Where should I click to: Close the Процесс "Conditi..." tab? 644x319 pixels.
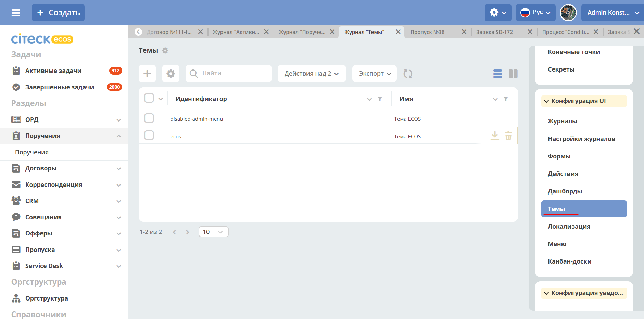596,32
